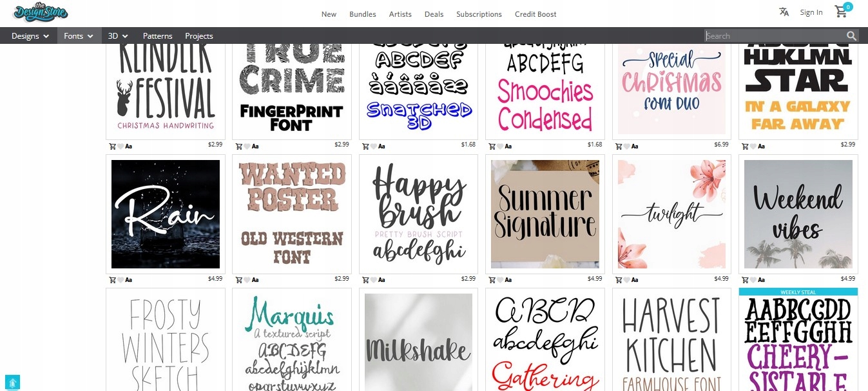Viewport: 868px width, 391px height.
Task: Favorite the Weekend Vibes font with heart
Action: pyautogui.click(x=753, y=280)
